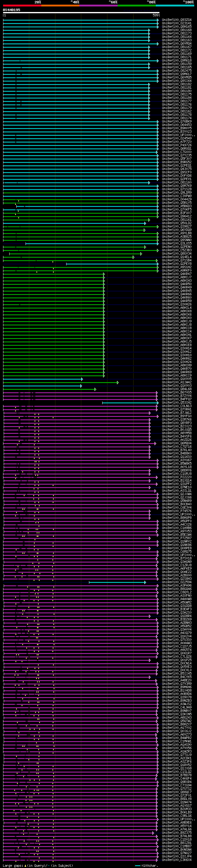Viewport: 197px width, 868px height.
Task: Select hit UniRef100_A9YLB8
Action: coord(177,233)
